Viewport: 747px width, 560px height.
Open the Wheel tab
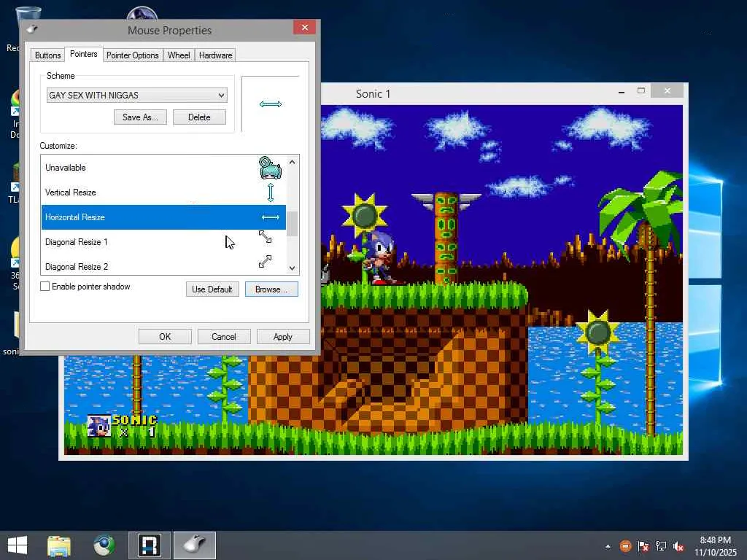pos(179,55)
